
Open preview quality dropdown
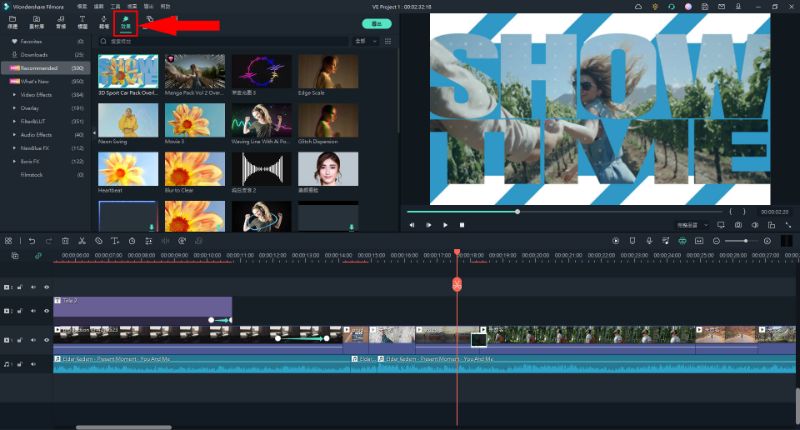[x=692, y=225]
